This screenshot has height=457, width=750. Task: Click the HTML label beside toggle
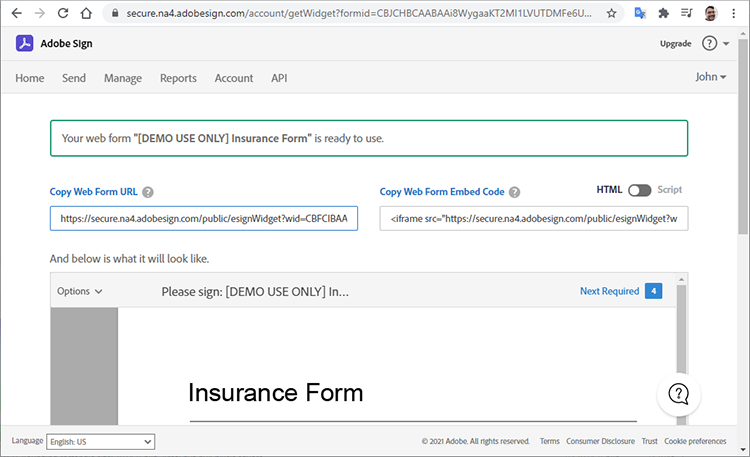tap(609, 190)
